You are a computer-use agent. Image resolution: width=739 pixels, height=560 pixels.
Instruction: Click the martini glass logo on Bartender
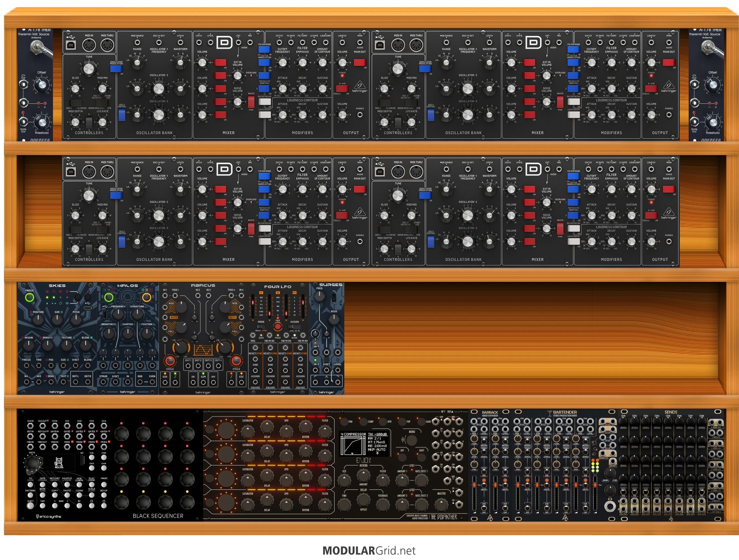click(550, 413)
